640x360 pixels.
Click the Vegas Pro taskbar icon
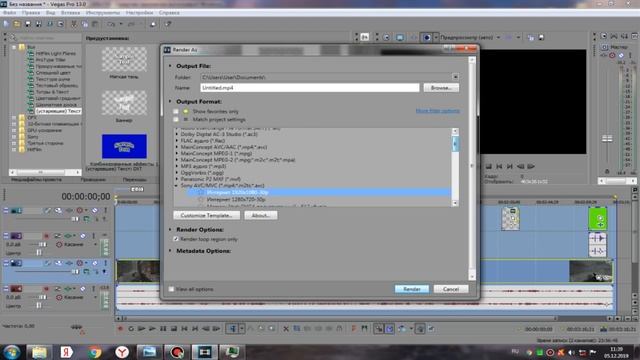point(204,352)
